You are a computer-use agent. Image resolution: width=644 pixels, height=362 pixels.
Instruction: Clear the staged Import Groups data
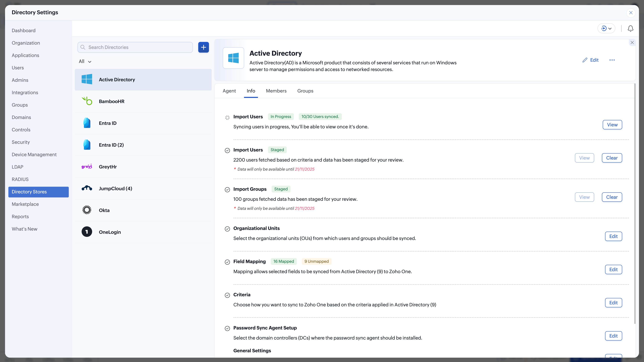(611, 197)
